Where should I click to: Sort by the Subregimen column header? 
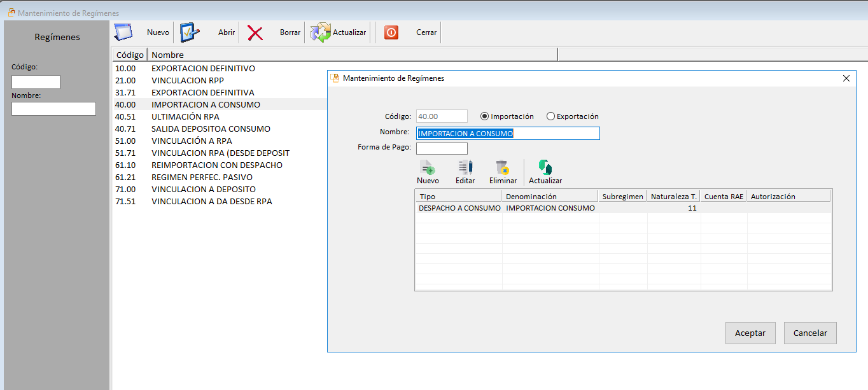(622, 197)
